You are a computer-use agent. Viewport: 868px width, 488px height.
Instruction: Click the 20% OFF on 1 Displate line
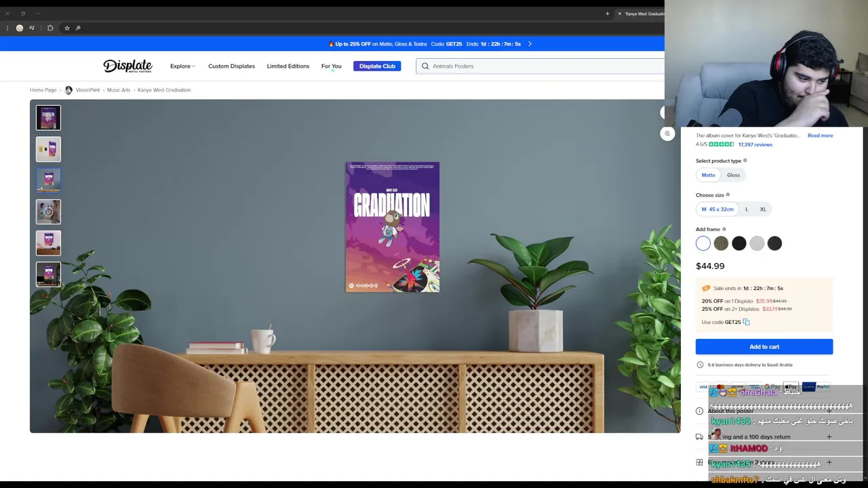(x=744, y=301)
